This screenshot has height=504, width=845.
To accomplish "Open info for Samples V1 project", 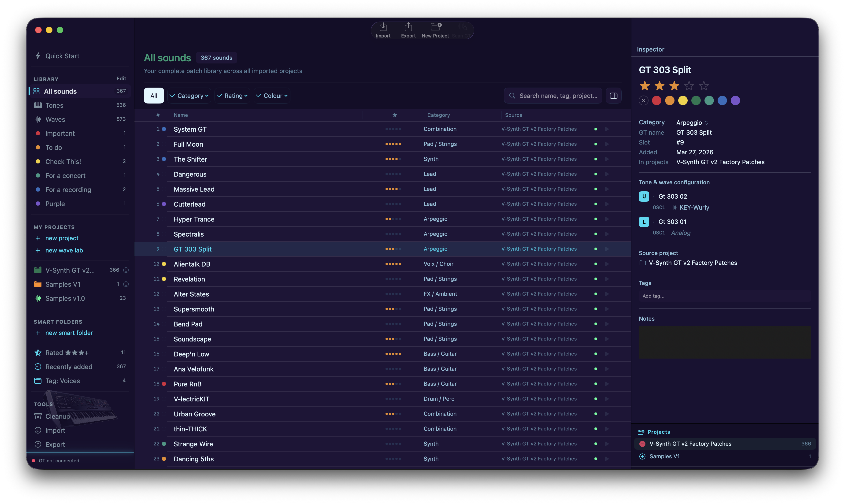I will click(126, 284).
